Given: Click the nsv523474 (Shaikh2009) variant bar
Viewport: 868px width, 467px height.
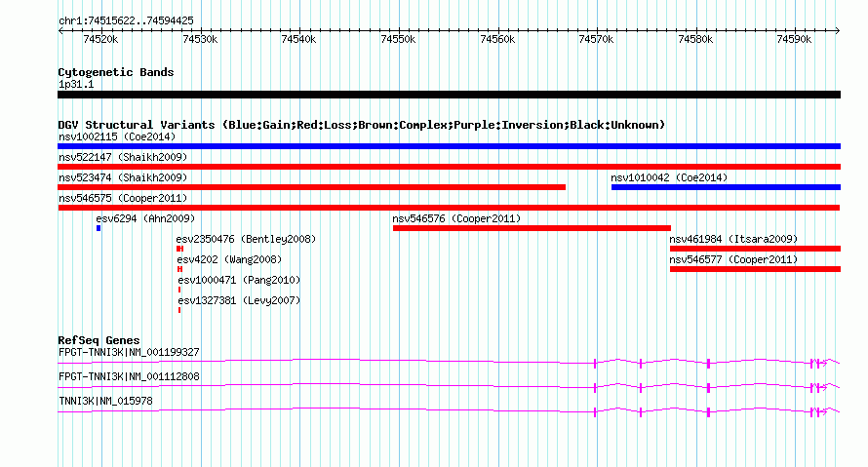Looking at the screenshot, I should 312,187.
